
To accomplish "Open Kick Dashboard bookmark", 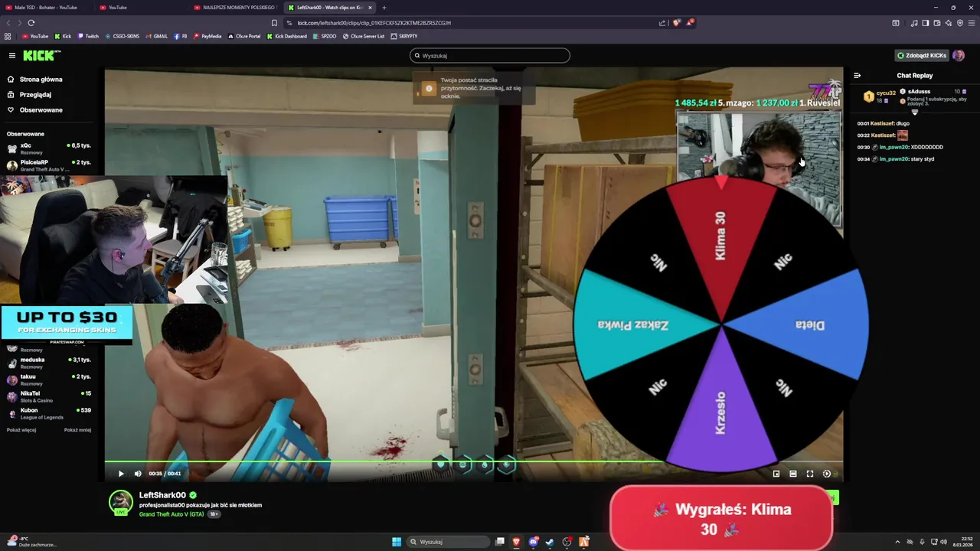I will pos(287,36).
